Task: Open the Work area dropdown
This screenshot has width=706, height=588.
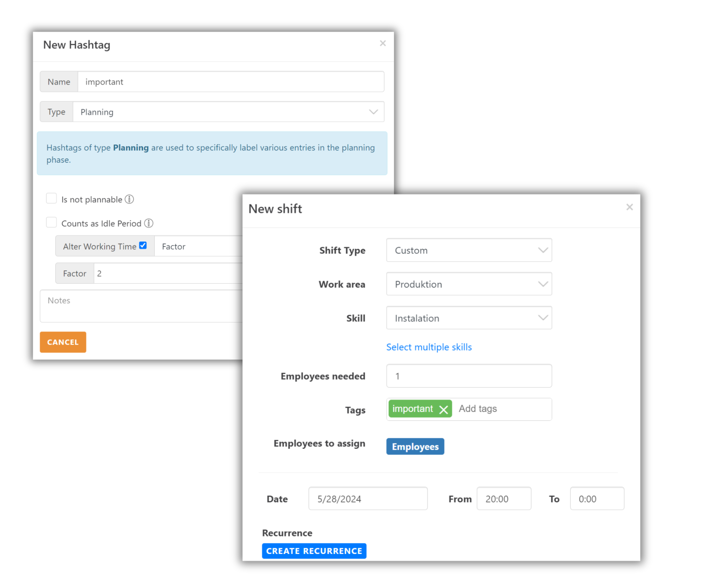Action: pyautogui.click(x=469, y=284)
